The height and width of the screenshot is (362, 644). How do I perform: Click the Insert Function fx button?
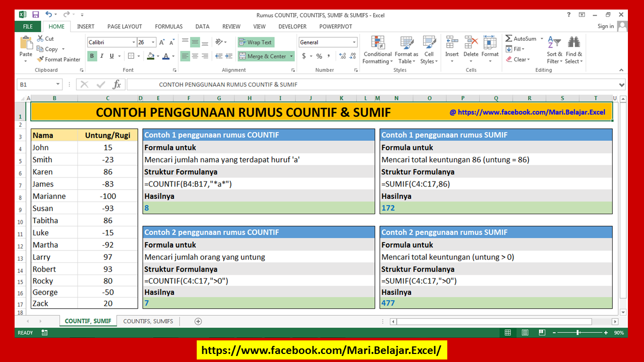coord(117,84)
